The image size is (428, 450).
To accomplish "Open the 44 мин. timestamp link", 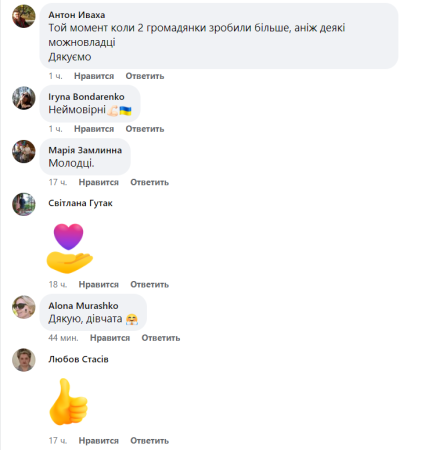I will click(x=63, y=338).
